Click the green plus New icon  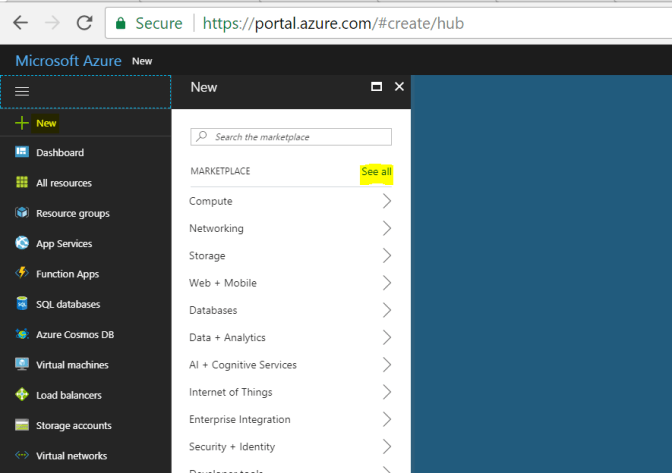click(21, 123)
